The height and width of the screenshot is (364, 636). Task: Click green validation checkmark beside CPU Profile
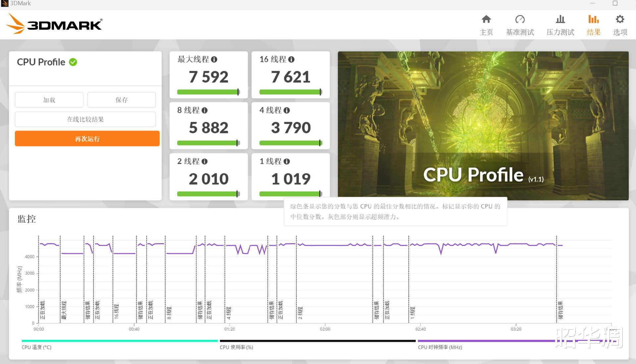point(73,62)
